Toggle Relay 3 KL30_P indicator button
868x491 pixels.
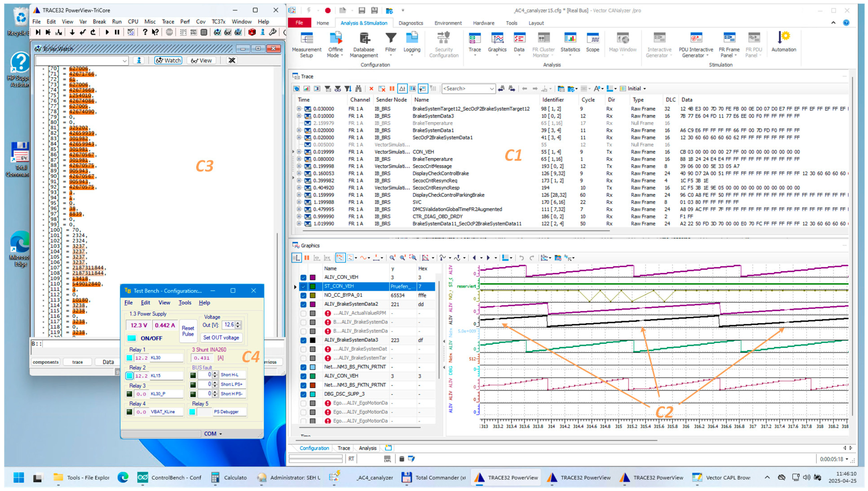click(129, 394)
